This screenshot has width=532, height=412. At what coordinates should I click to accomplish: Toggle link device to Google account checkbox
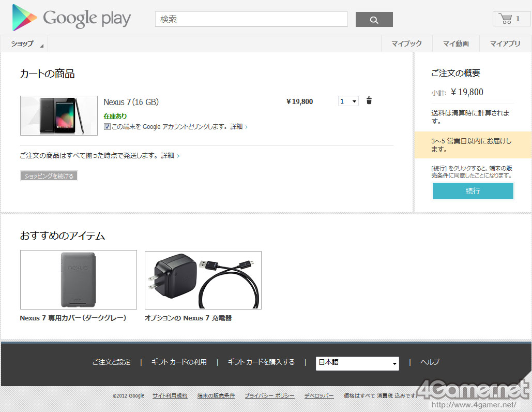(107, 127)
